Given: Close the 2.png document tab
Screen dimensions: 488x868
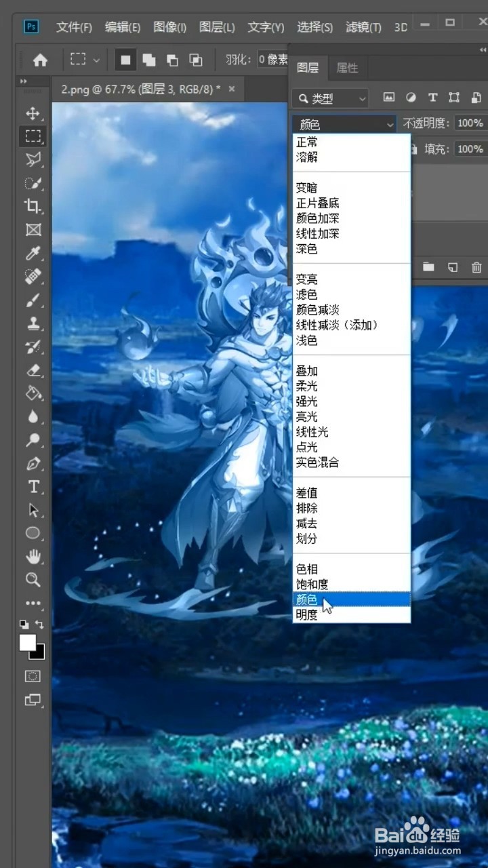Looking at the screenshot, I should [231, 89].
